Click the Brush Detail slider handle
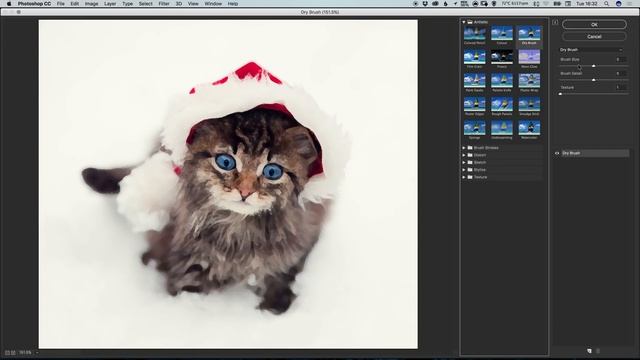This screenshot has height=360, width=640. point(593,80)
